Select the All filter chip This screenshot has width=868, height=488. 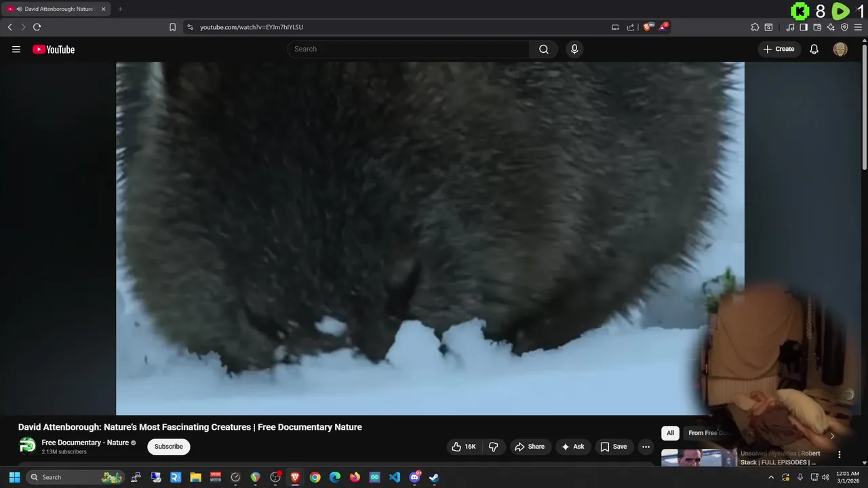[670, 433]
